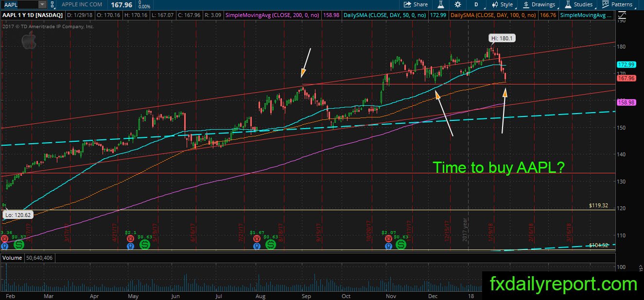
Task: Click the $104.52 price level label
Action: 599,246
